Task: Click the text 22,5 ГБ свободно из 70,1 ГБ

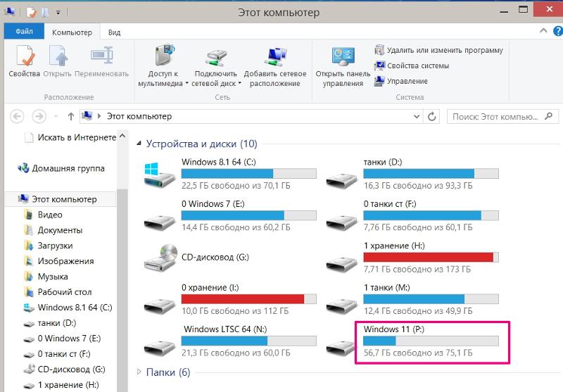Action: pos(236,186)
